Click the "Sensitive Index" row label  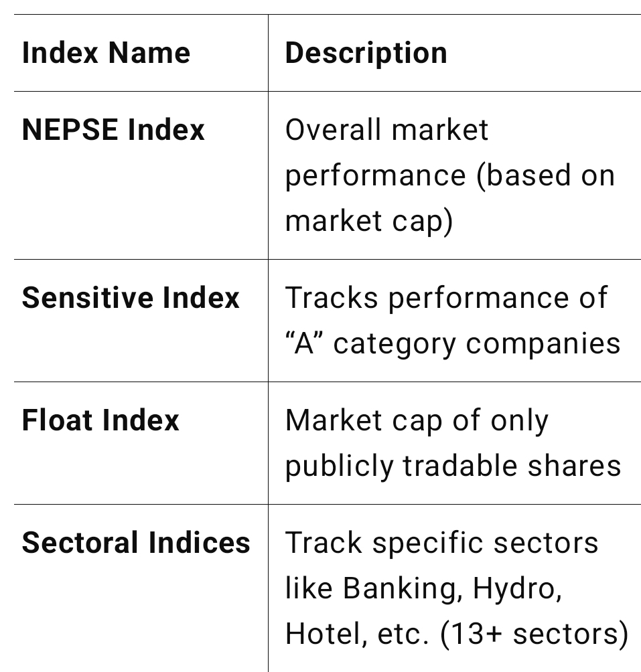[131, 298]
